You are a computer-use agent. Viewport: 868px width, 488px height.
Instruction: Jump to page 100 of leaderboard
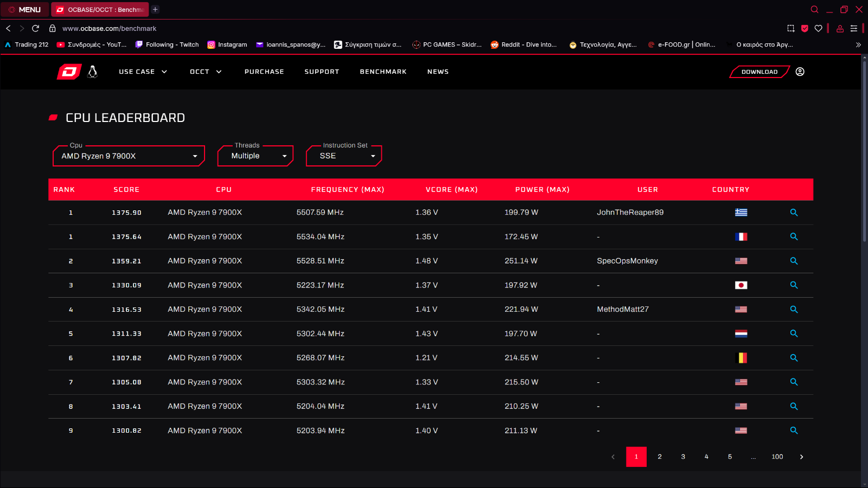(777, 457)
